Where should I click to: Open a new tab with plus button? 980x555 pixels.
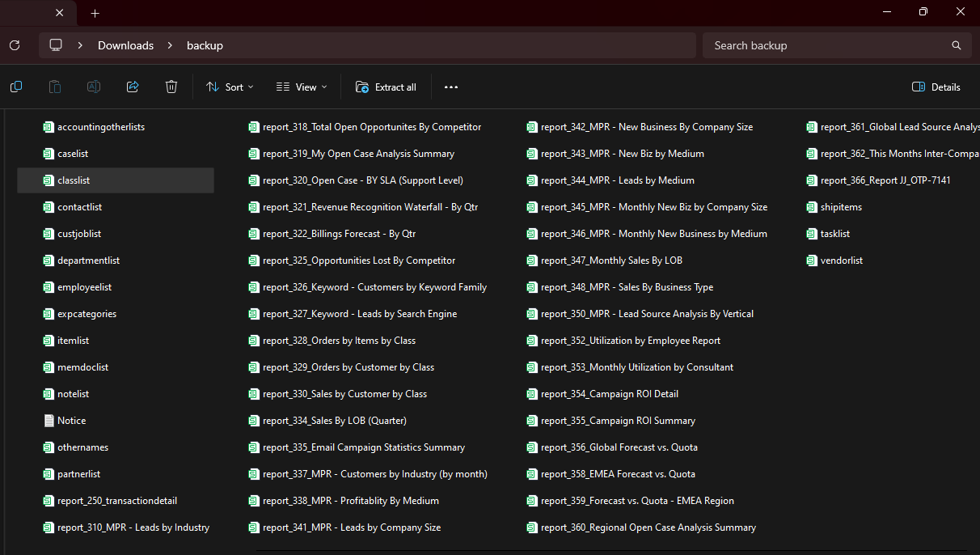95,13
